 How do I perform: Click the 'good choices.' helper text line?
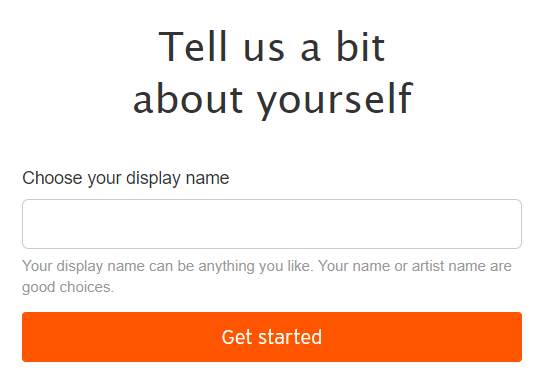68,287
